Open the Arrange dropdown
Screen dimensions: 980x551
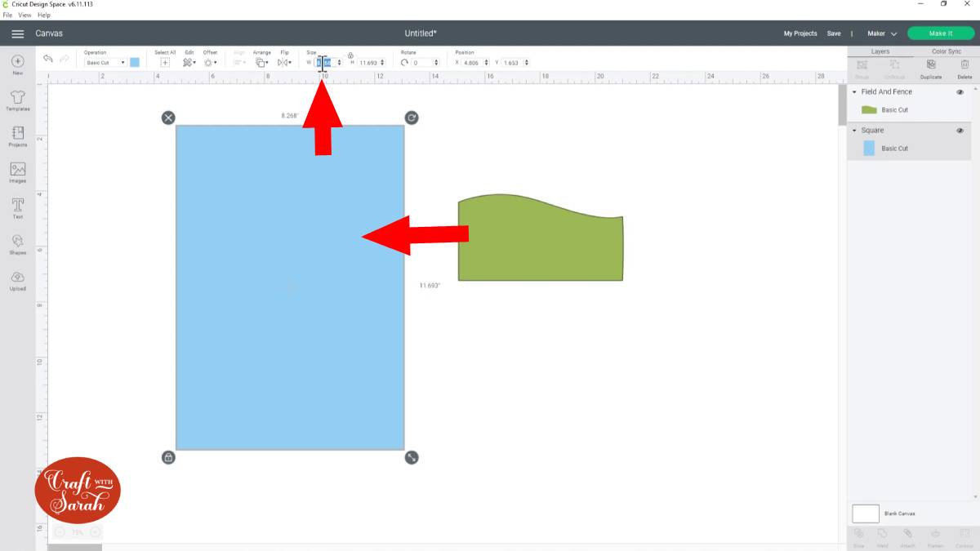[x=261, y=62]
